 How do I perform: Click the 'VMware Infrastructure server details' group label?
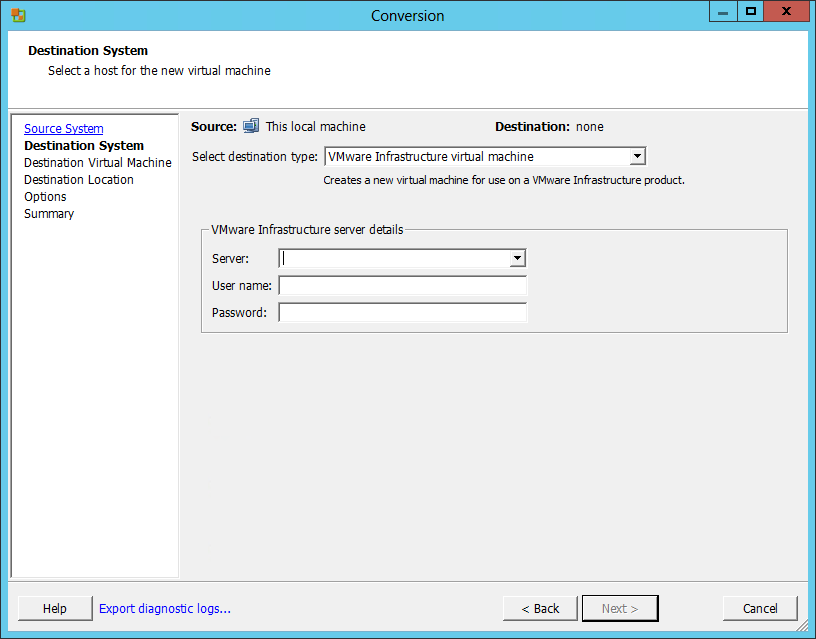click(x=307, y=229)
